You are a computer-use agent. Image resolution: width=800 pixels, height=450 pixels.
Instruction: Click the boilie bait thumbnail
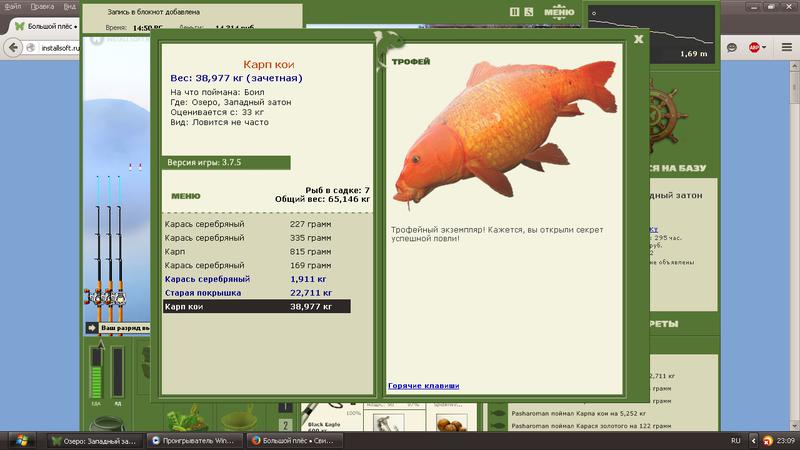click(x=452, y=422)
